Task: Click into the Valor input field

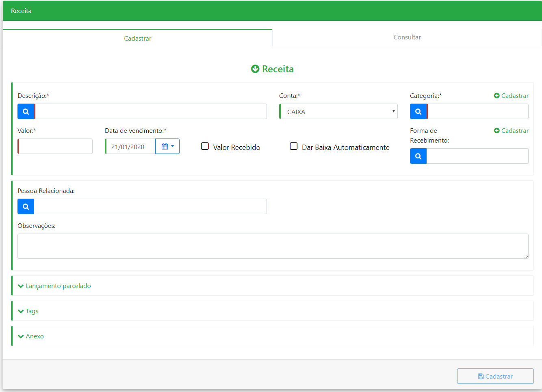Action: pos(56,146)
